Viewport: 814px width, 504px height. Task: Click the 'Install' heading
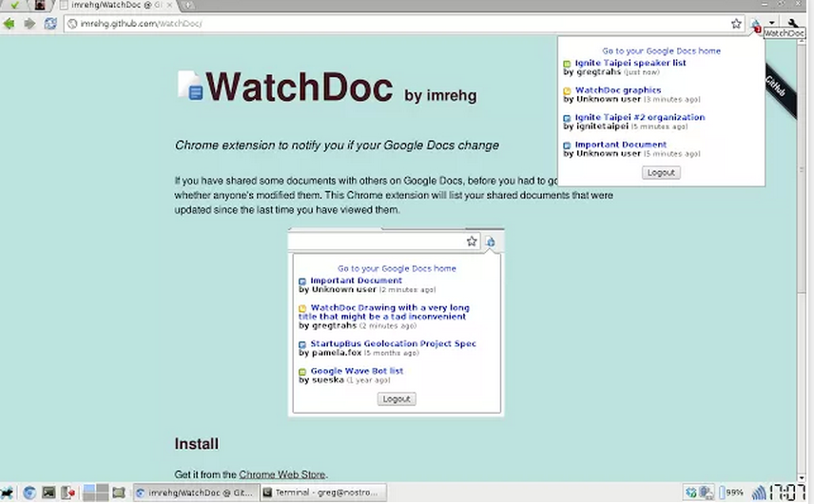196,444
